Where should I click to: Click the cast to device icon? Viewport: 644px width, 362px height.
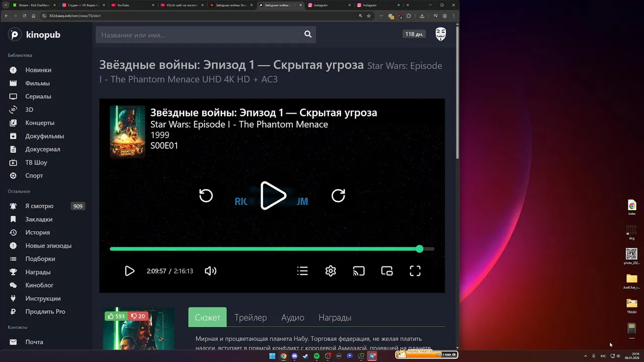pyautogui.click(x=359, y=271)
